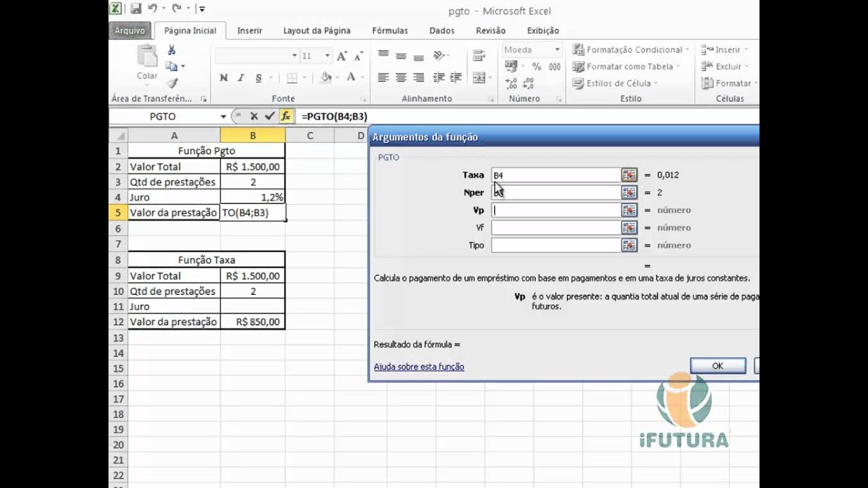Click the Vp input field

556,210
